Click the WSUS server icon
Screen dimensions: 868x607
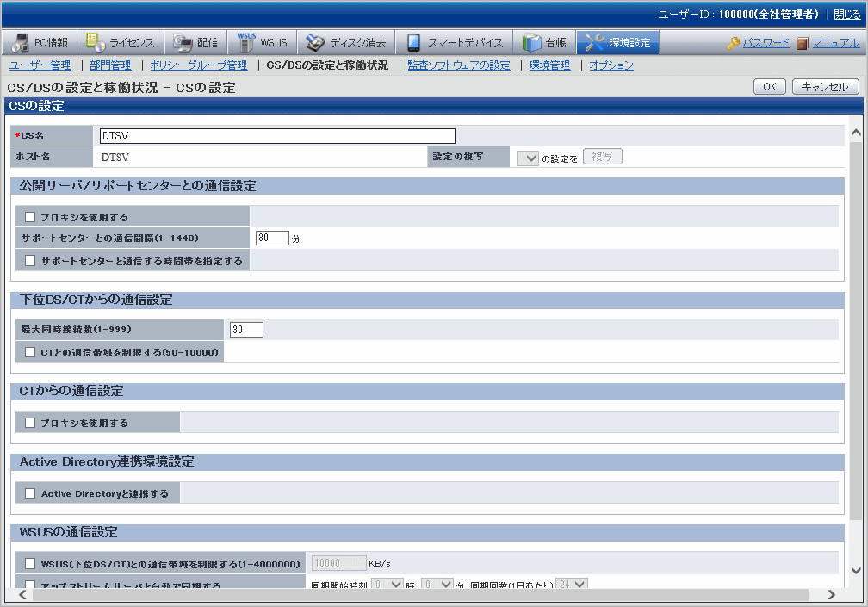point(245,42)
